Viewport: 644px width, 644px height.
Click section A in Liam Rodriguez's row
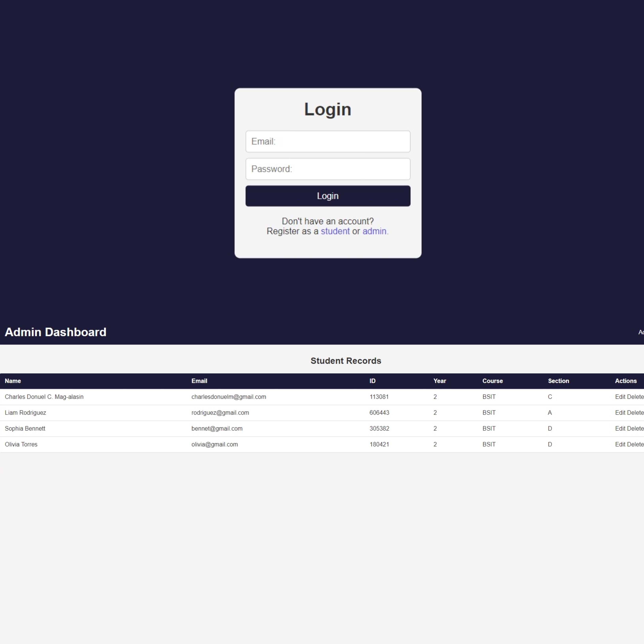[x=550, y=413]
